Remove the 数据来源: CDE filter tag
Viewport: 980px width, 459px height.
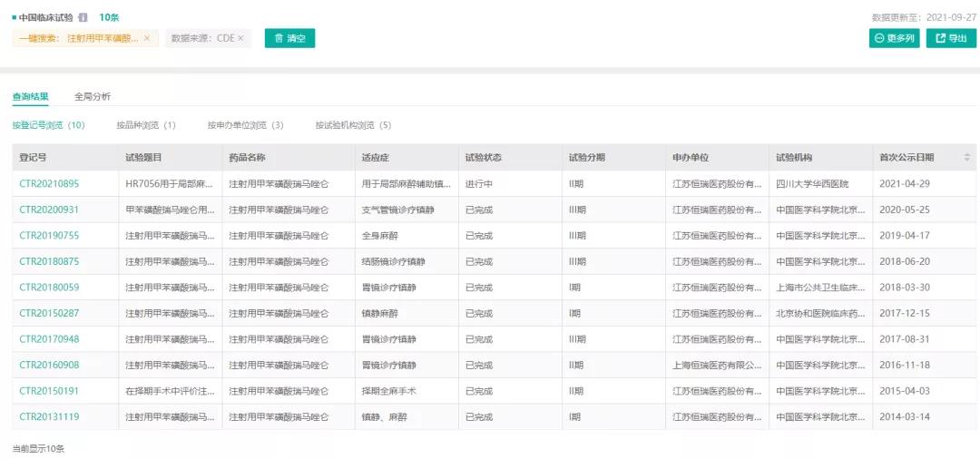[240, 38]
